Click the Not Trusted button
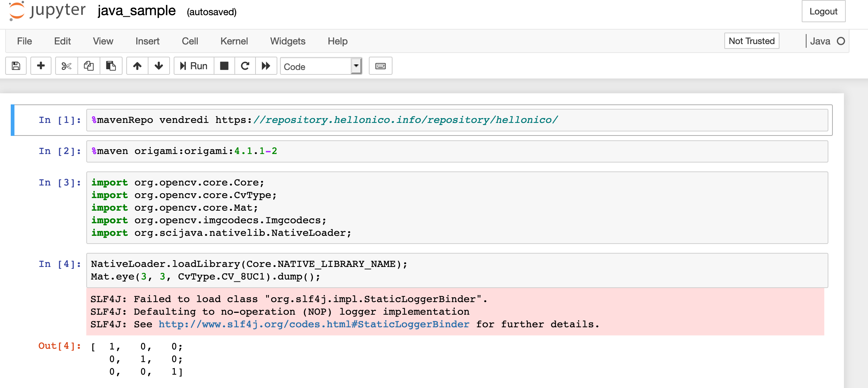This screenshot has height=388, width=868. [x=751, y=41]
